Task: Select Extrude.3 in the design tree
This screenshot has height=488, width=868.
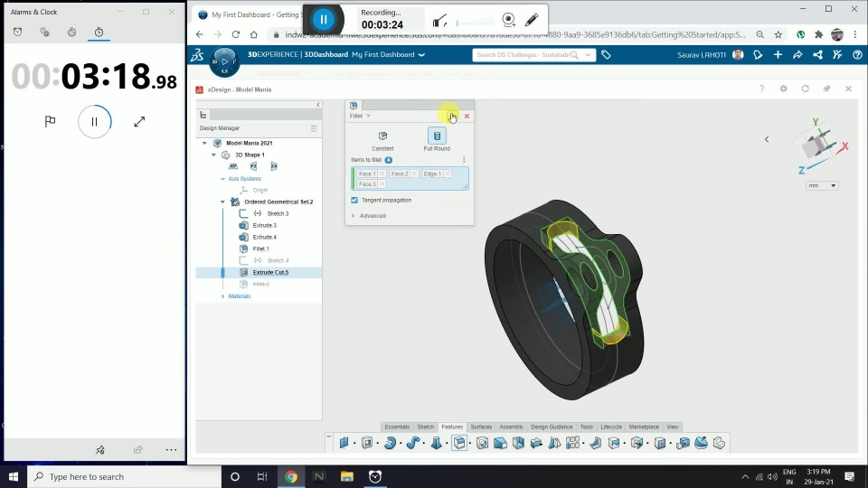Action: point(265,226)
